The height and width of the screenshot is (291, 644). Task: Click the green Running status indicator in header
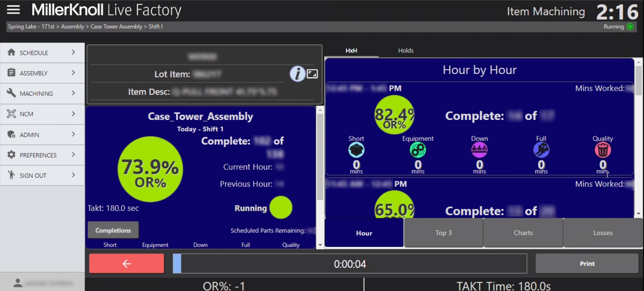point(630,27)
